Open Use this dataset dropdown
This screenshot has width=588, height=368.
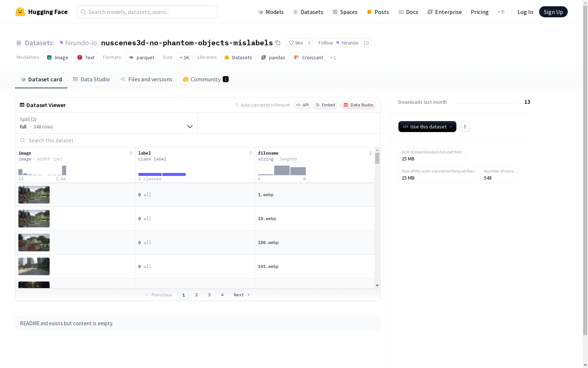click(x=427, y=127)
